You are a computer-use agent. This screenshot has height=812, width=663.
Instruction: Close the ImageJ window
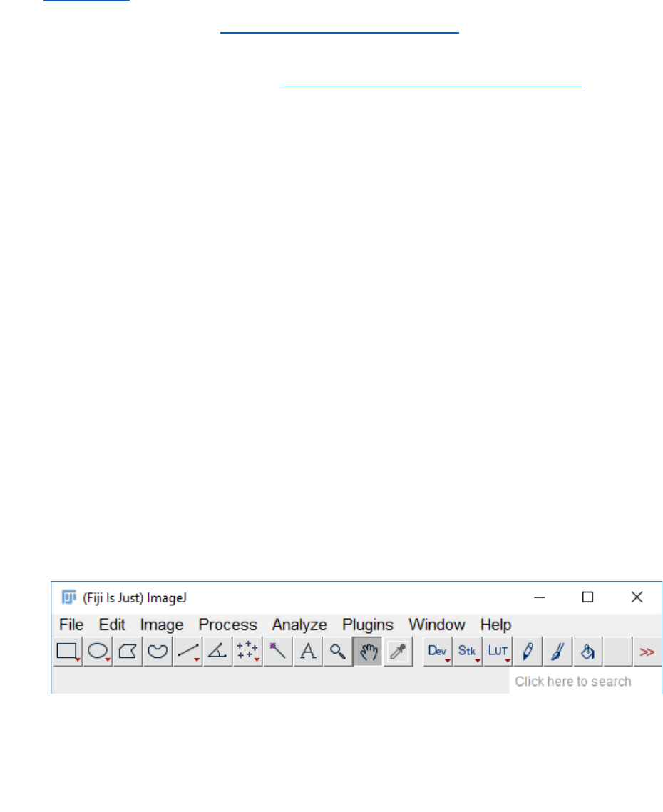pyautogui.click(x=637, y=597)
